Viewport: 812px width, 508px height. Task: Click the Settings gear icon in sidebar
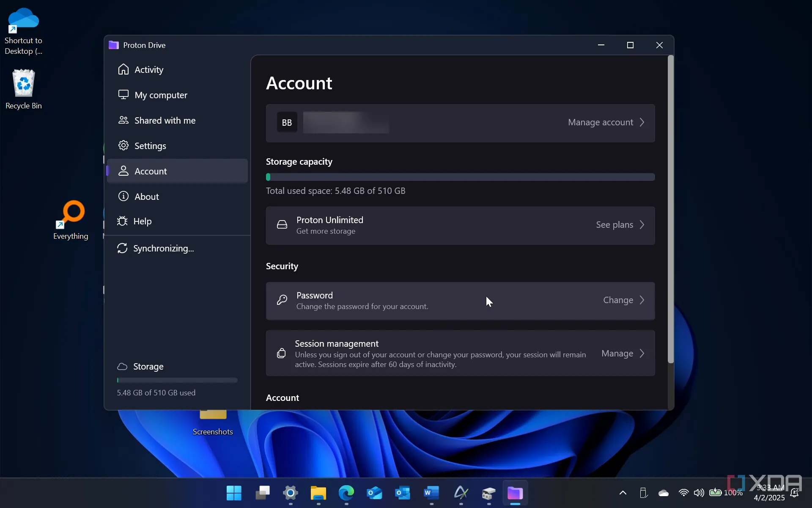(123, 145)
